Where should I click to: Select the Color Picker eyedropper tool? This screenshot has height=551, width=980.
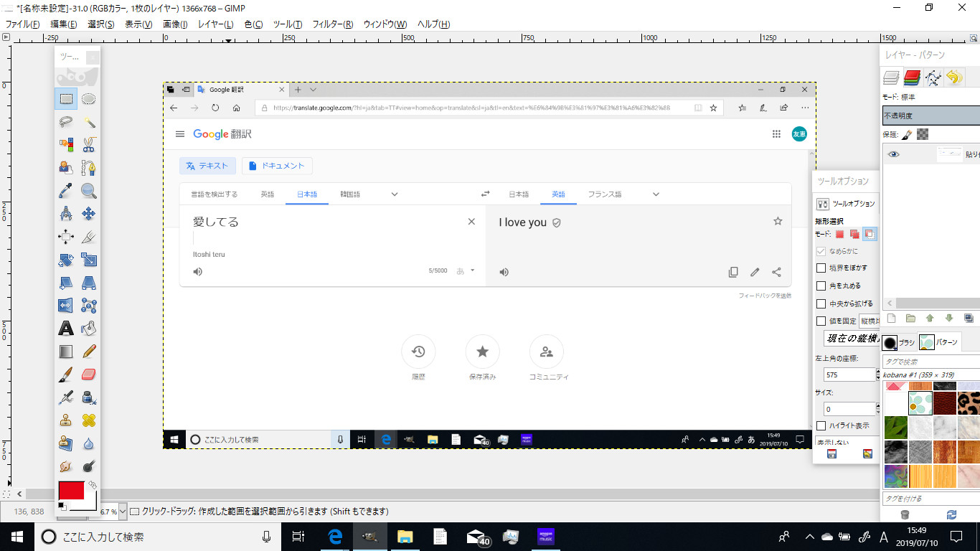tap(66, 191)
